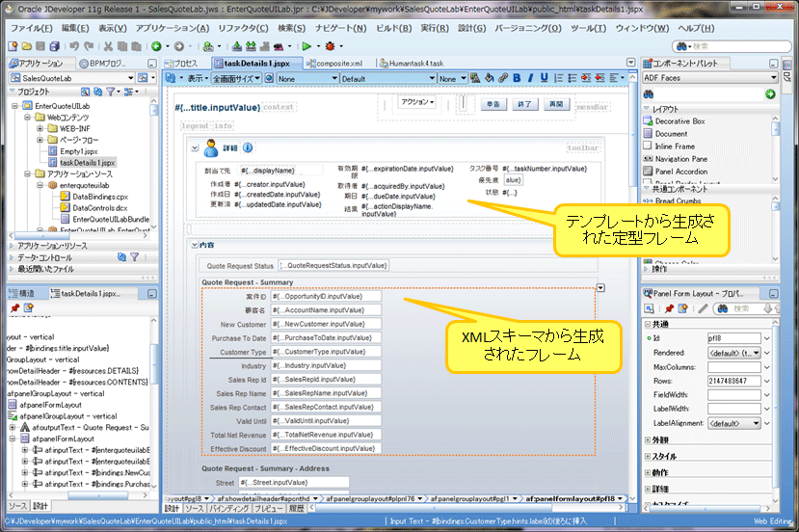Switch to the プロセス tab
799x532 pixels.
[x=182, y=64]
